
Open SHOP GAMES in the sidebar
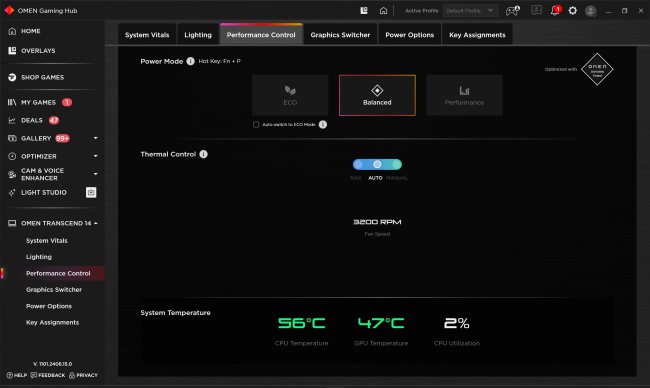click(x=42, y=78)
